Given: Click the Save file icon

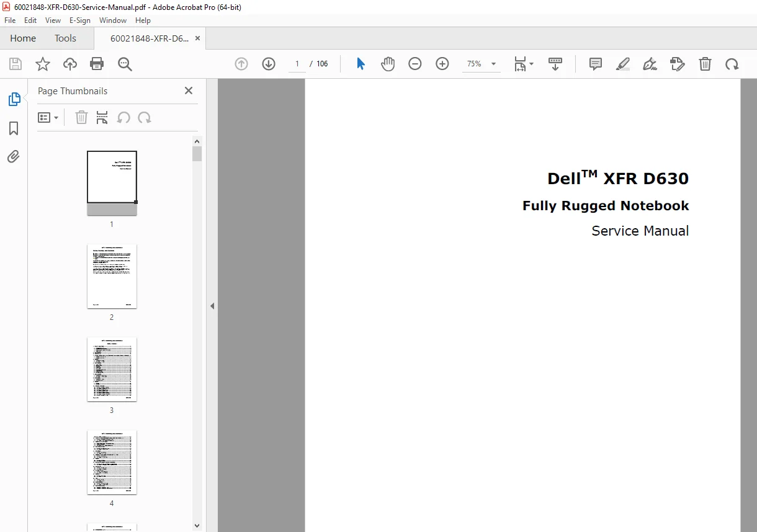Looking at the screenshot, I should tap(16, 64).
